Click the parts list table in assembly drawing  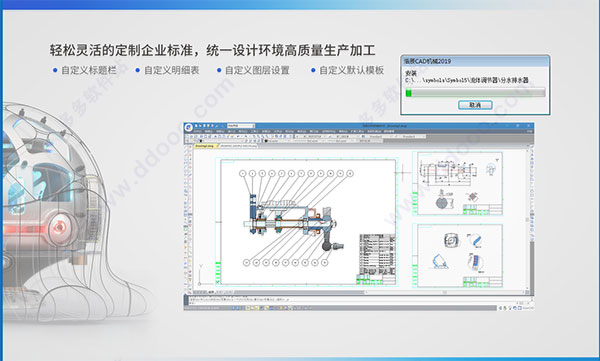coord(377,254)
